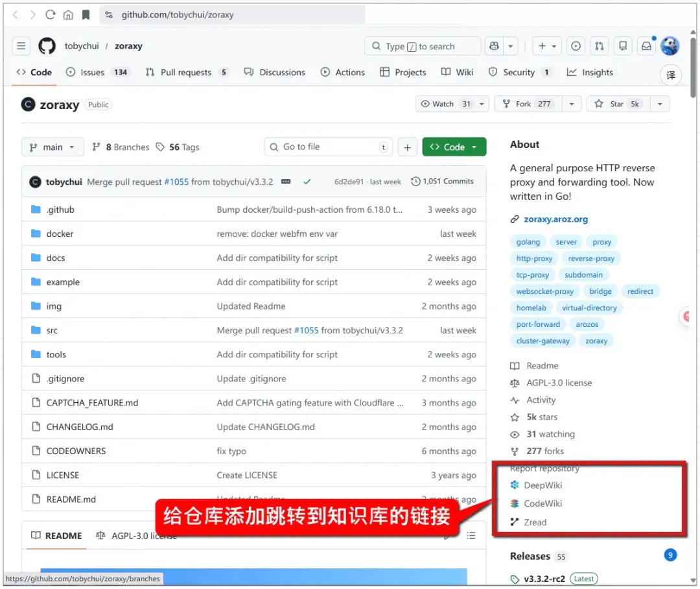Open the Wiki tab
This screenshot has width=700, height=589.
[457, 73]
